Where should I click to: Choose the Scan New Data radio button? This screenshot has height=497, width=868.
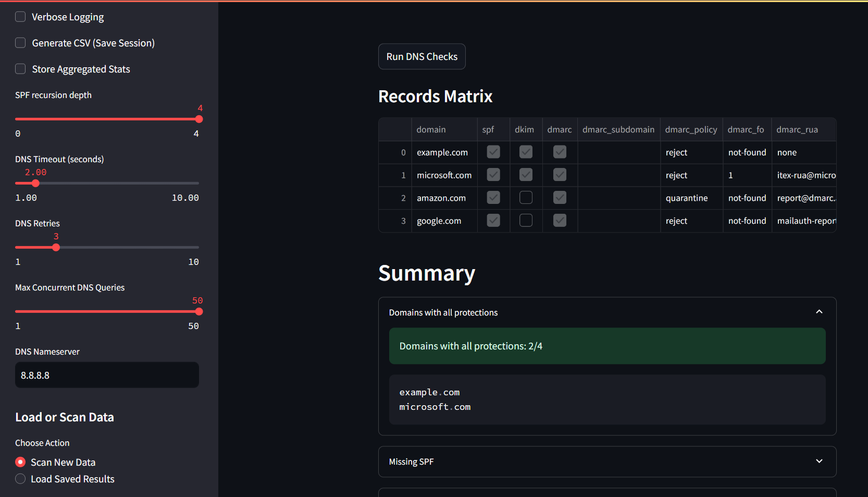pyautogui.click(x=21, y=462)
